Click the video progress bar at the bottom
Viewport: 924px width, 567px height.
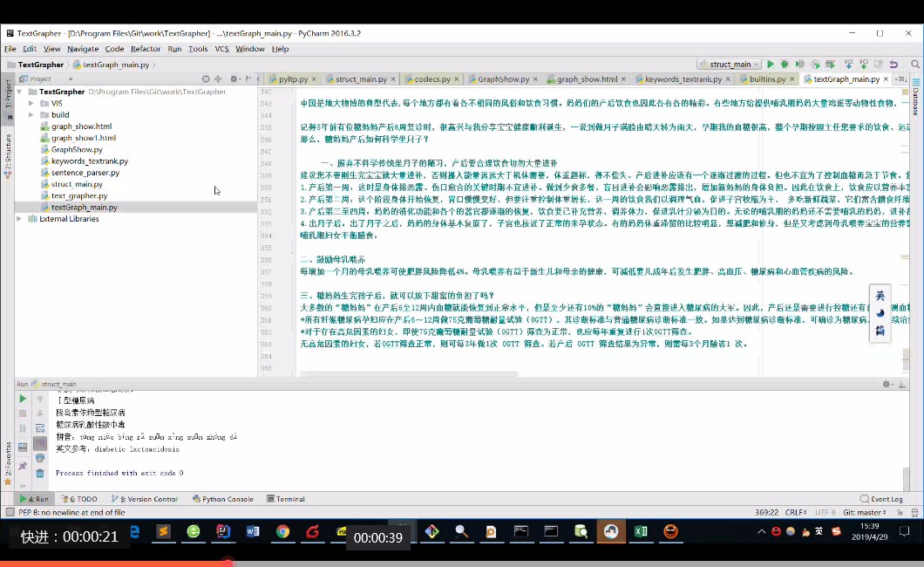point(462,564)
